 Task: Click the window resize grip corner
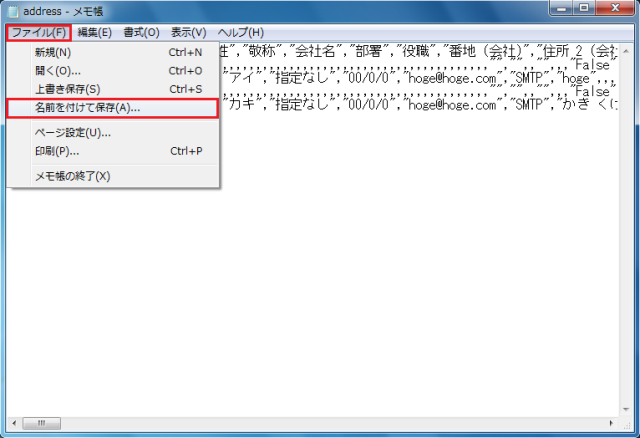click(627, 425)
